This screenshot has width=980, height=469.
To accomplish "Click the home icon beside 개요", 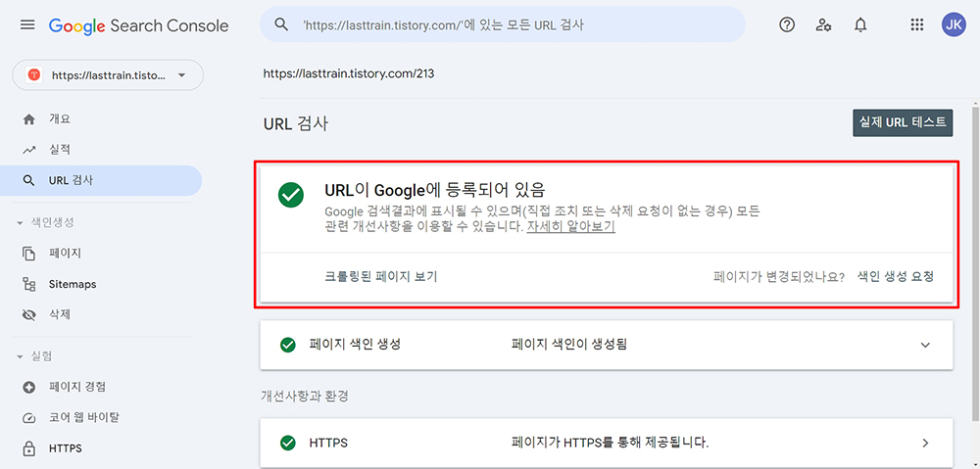I will pos(28,119).
